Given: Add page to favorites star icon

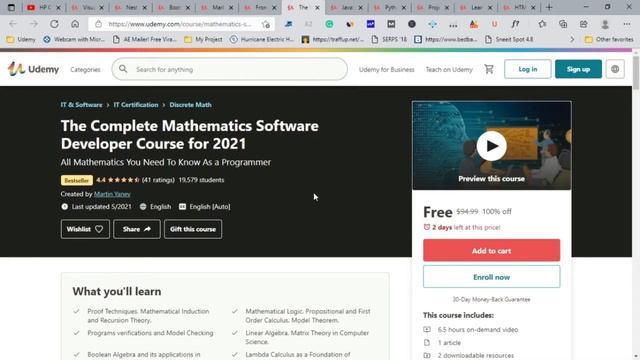Looking at the screenshot, I should [266, 24].
